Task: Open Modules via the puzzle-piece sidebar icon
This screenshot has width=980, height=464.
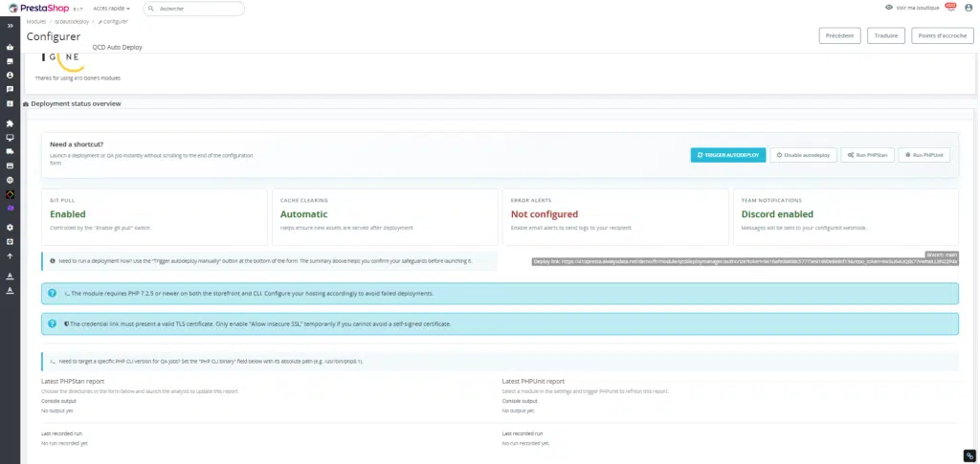Action: [10, 123]
